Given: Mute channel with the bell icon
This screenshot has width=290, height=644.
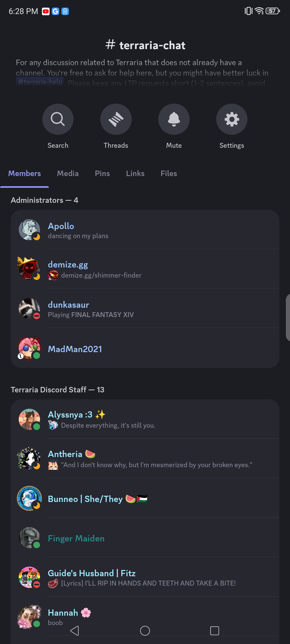Looking at the screenshot, I should click(174, 119).
